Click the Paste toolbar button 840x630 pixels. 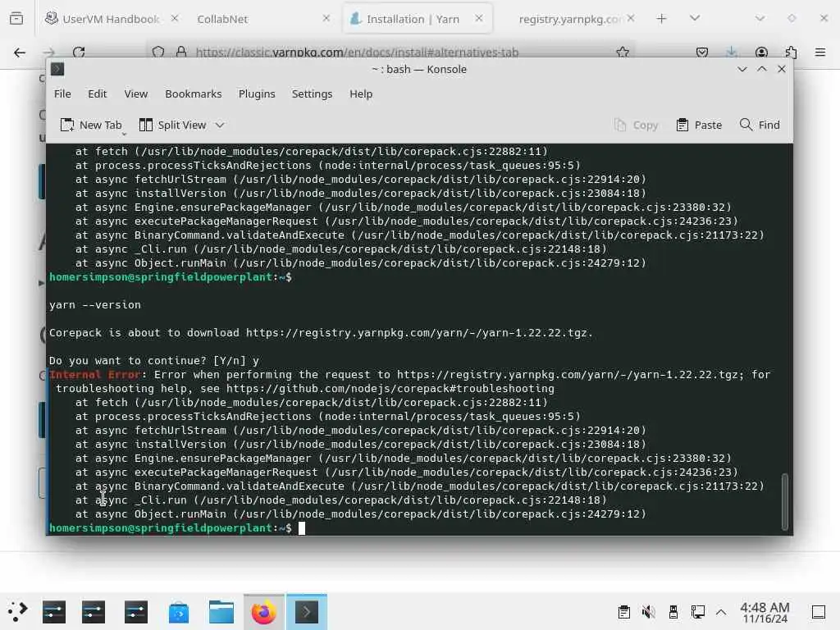[699, 125]
